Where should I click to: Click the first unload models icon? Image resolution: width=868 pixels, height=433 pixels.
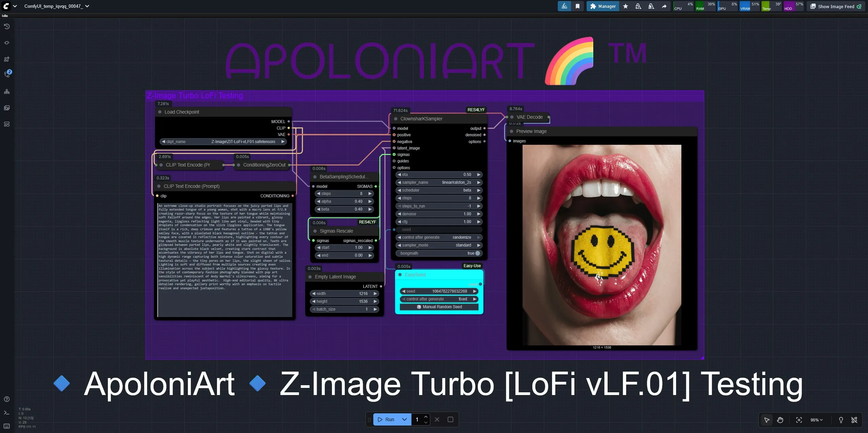(x=638, y=6)
